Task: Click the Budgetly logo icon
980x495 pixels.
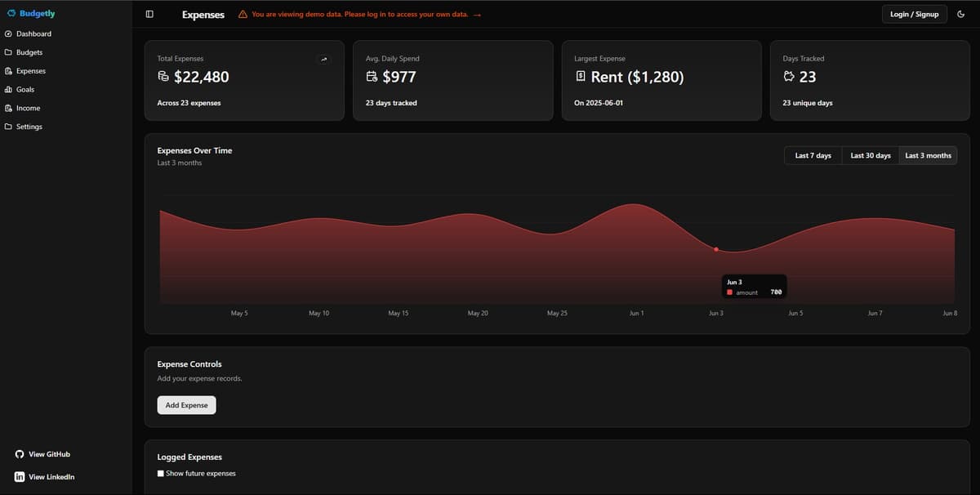Action: tap(11, 14)
